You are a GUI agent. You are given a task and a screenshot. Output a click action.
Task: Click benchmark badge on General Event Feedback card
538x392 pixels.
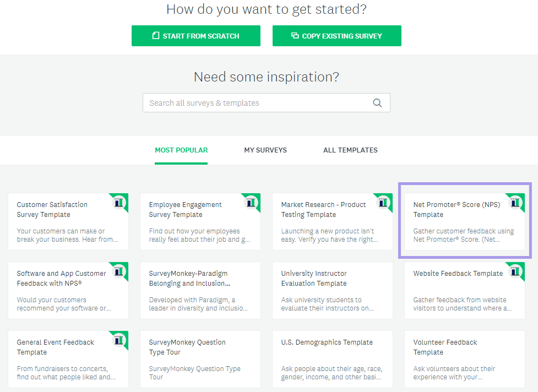119,340
